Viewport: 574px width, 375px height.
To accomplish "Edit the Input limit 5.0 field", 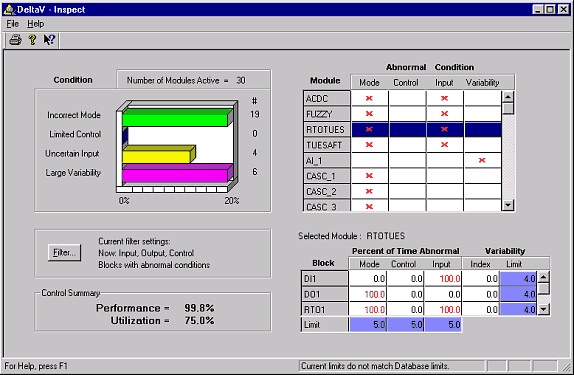I will 443,325.
